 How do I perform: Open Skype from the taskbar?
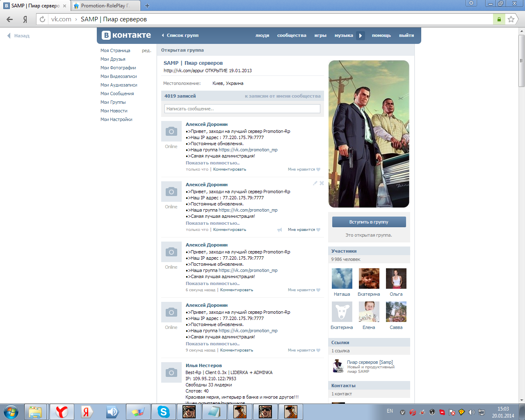(x=163, y=412)
